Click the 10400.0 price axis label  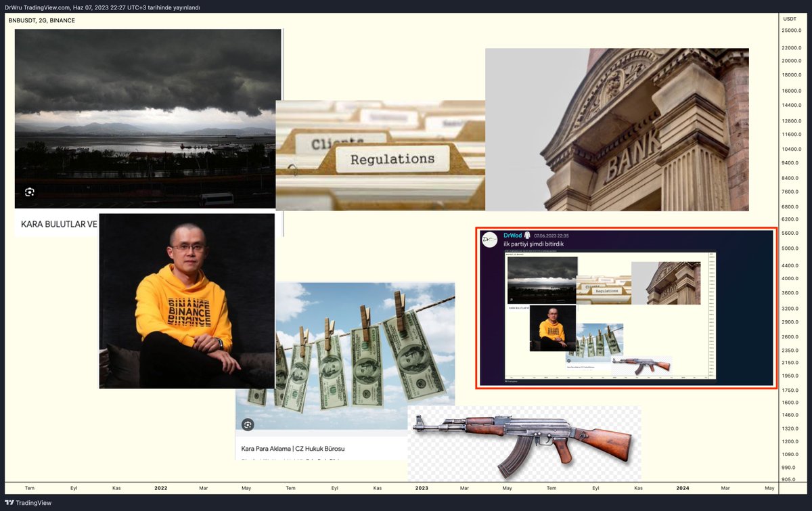[x=792, y=149]
